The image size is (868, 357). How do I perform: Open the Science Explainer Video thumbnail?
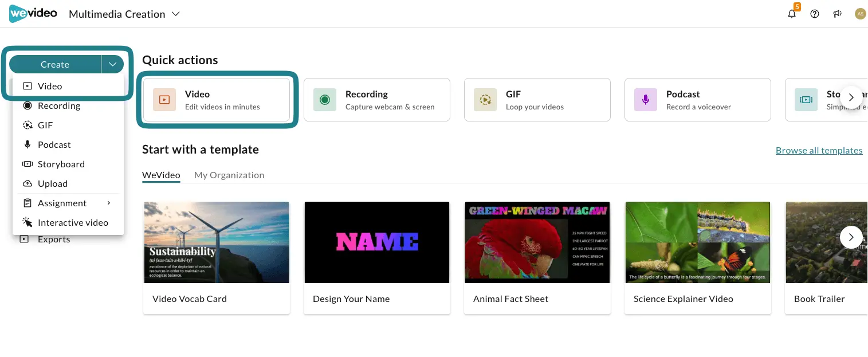pos(698,242)
